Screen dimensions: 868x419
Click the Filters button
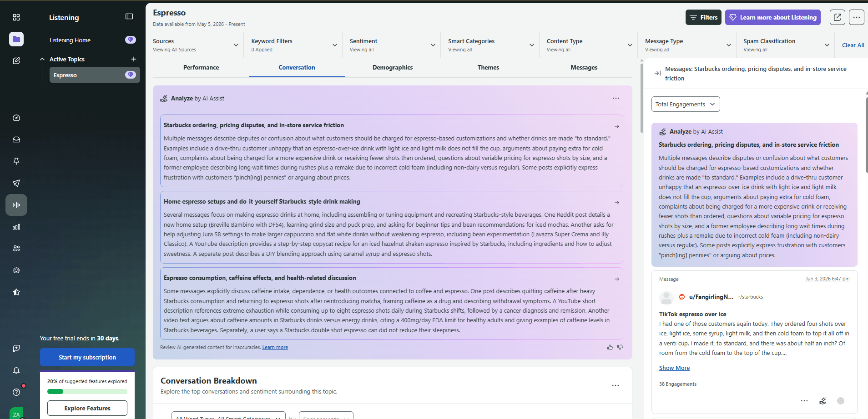click(x=703, y=17)
